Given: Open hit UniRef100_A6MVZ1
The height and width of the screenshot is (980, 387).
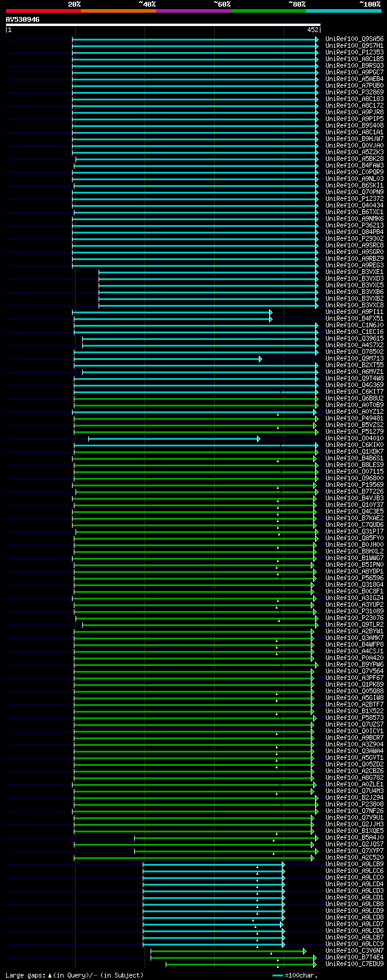Looking at the screenshot, I should pyautogui.click(x=354, y=371).
